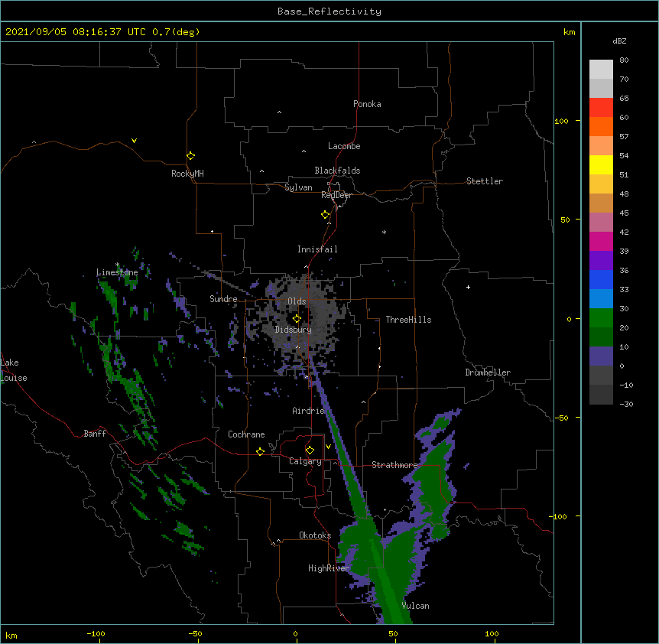Click the yellow V marker east of Calgary

[328, 447]
